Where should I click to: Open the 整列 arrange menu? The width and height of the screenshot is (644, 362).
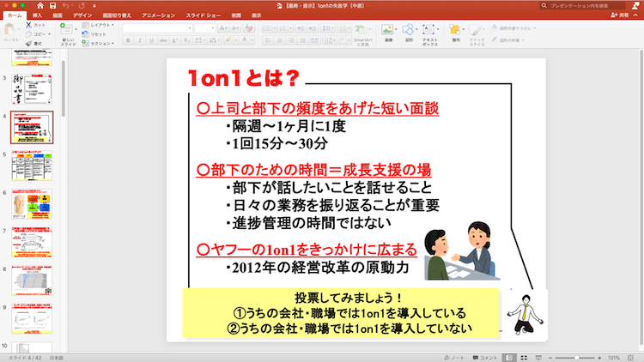(x=455, y=33)
